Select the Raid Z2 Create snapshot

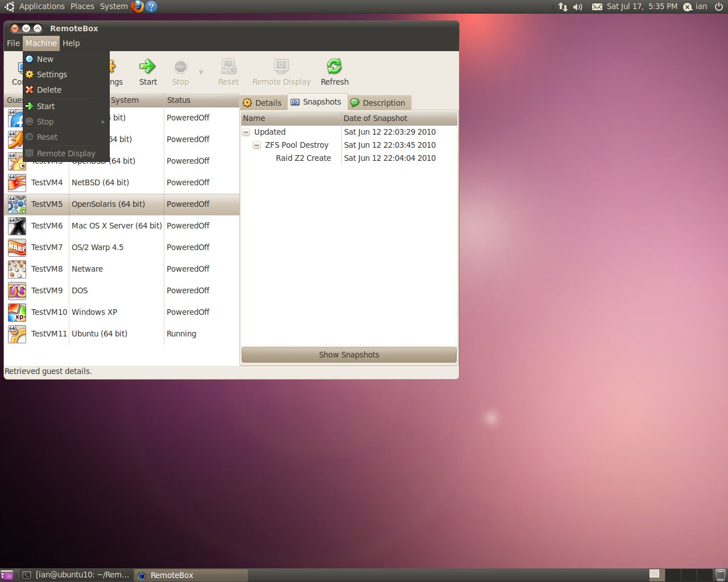(303, 158)
